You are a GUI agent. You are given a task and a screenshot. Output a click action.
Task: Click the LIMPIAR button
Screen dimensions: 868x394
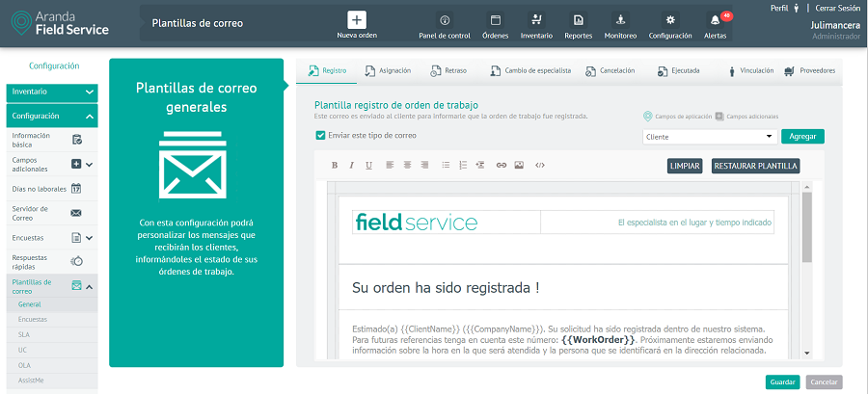click(685, 166)
